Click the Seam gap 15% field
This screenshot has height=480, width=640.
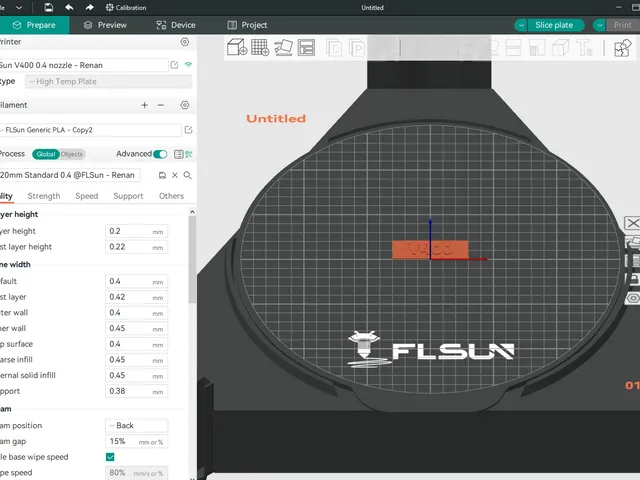pos(136,441)
